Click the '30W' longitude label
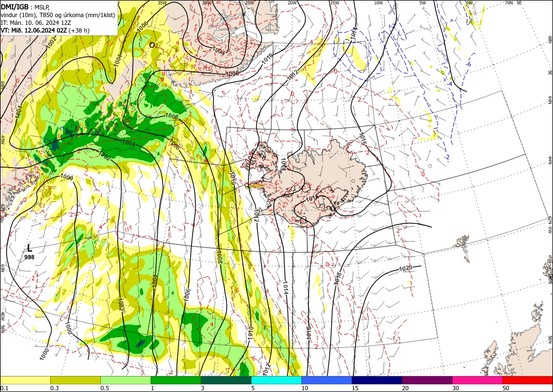553x392 pixels. 207,3
